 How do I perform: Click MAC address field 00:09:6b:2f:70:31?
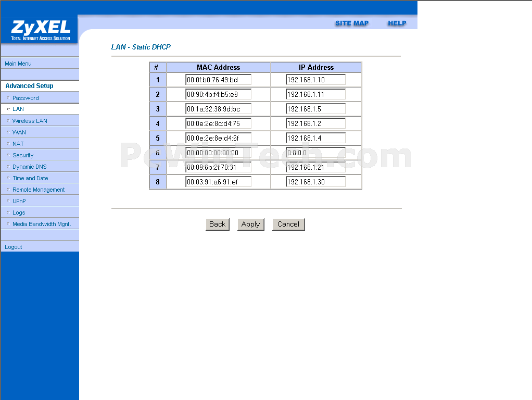219,167
